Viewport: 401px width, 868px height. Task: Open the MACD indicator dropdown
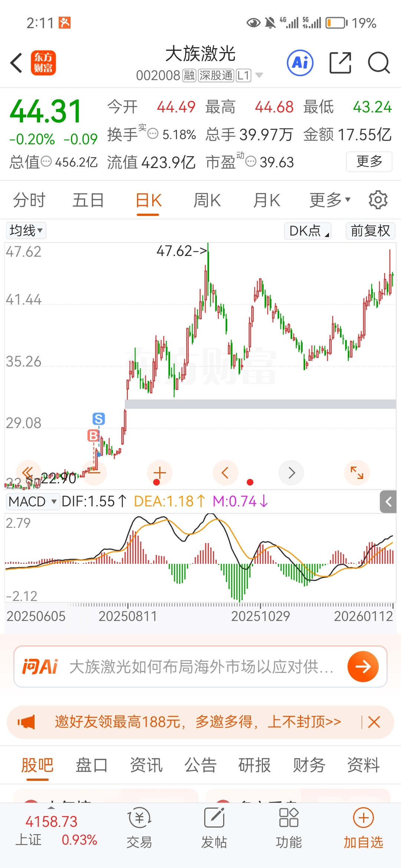point(33,502)
